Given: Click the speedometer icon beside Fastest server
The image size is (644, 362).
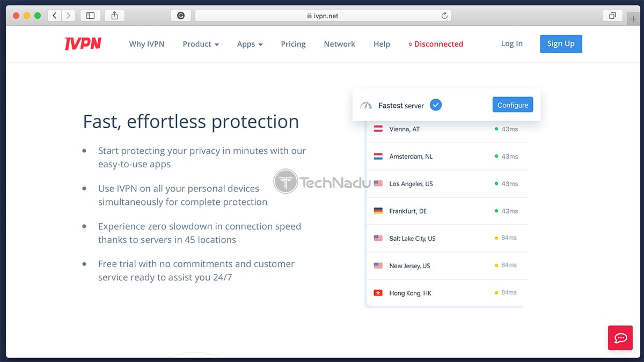Looking at the screenshot, I should [366, 105].
